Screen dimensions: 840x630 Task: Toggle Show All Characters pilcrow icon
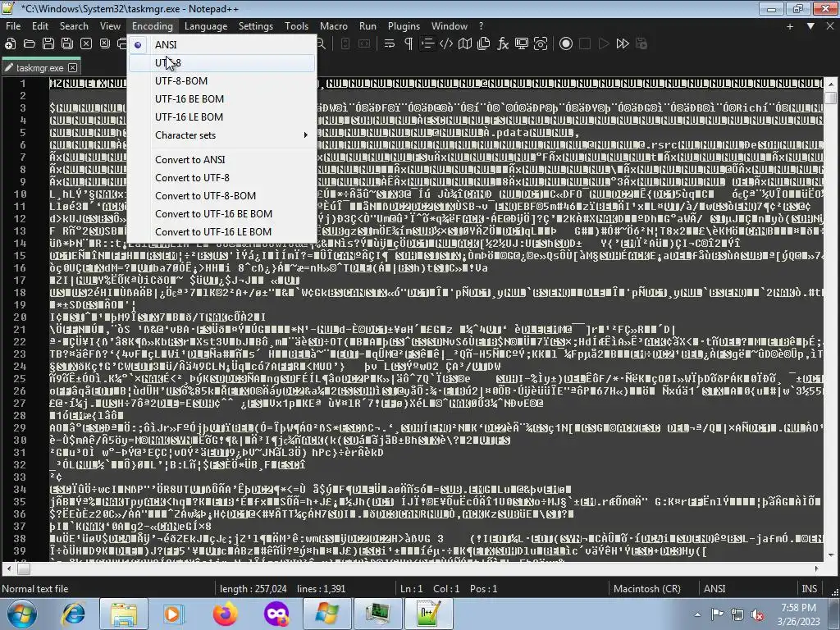pyautogui.click(x=409, y=44)
